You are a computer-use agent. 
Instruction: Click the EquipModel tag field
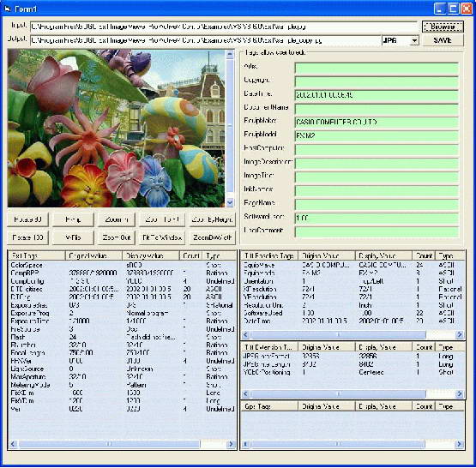[x=377, y=136]
